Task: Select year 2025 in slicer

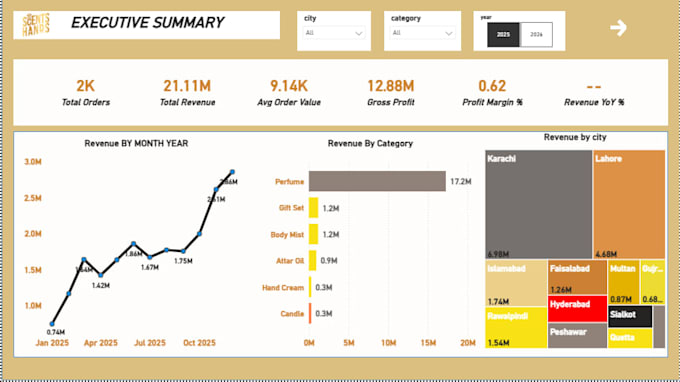Action: pos(503,35)
